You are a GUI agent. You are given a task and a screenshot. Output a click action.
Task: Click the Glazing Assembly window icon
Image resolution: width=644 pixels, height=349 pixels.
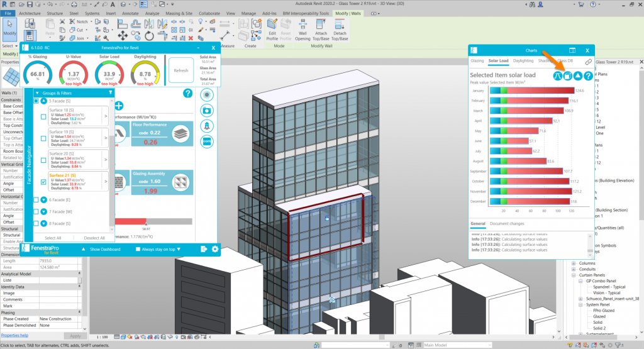180,182
